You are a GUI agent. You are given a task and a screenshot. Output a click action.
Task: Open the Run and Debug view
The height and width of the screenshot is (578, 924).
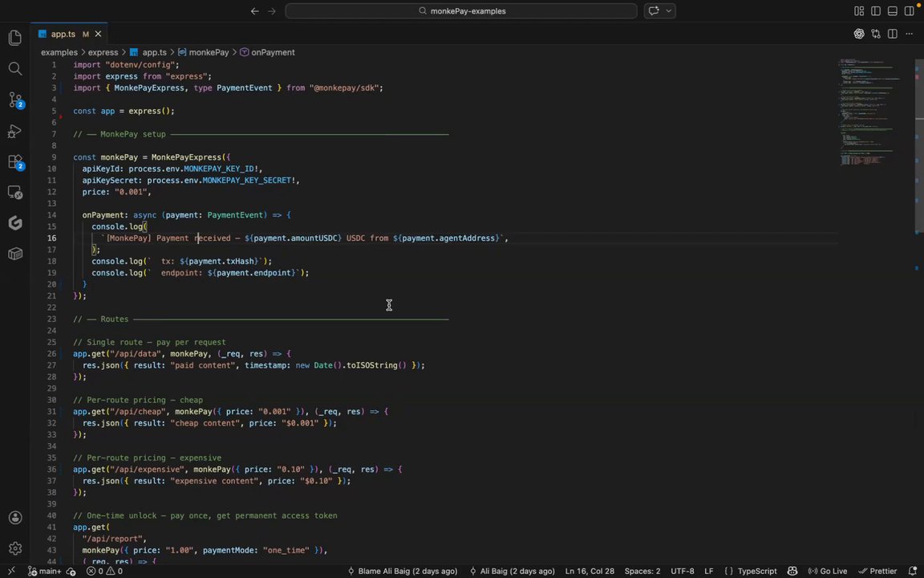click(15, 131)
